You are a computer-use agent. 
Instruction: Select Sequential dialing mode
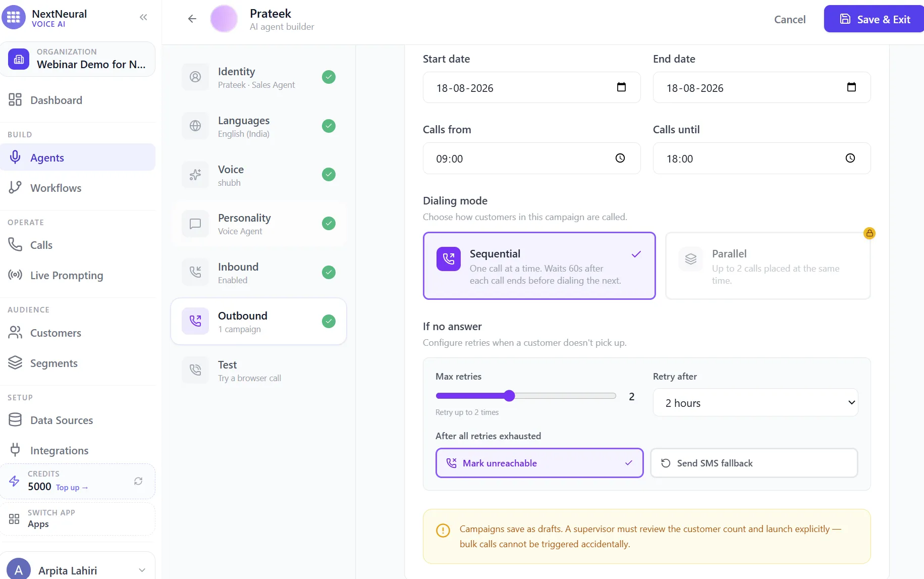pos(539,266)
